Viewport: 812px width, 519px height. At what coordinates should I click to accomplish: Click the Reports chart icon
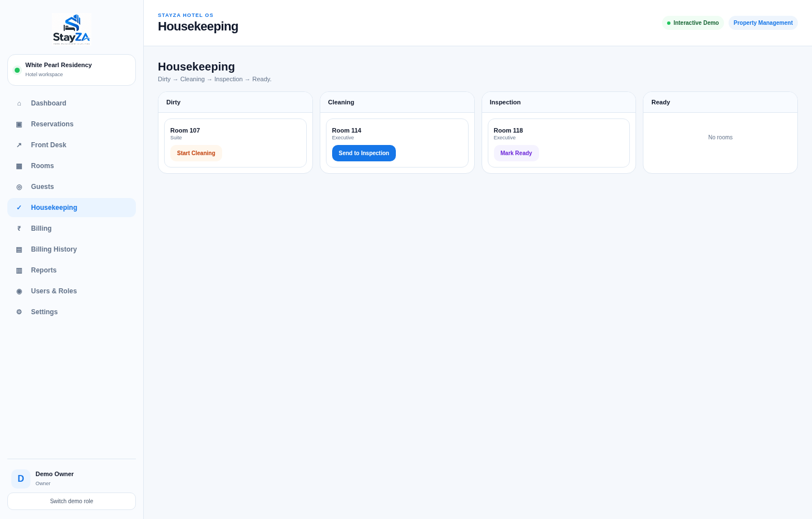[19, 270]
